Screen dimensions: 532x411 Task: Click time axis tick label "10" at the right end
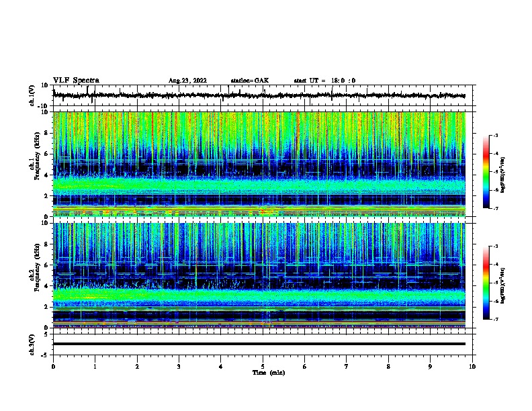(x=472, y=367)
